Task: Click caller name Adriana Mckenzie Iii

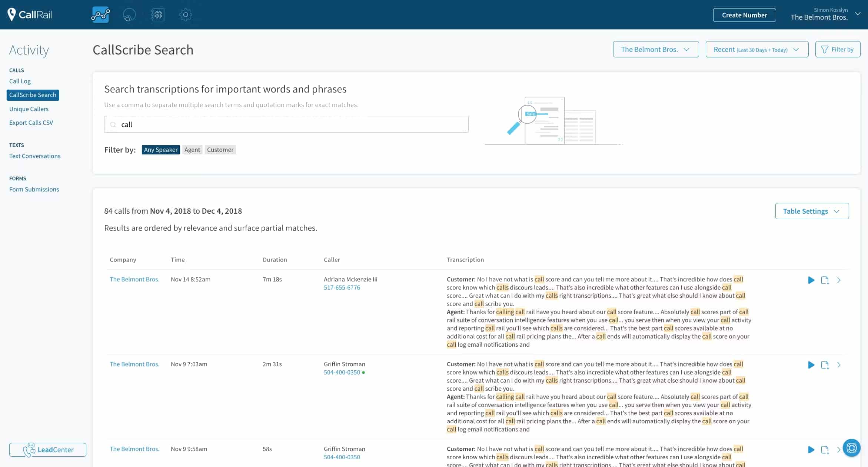Action: [x=350, y=279]
